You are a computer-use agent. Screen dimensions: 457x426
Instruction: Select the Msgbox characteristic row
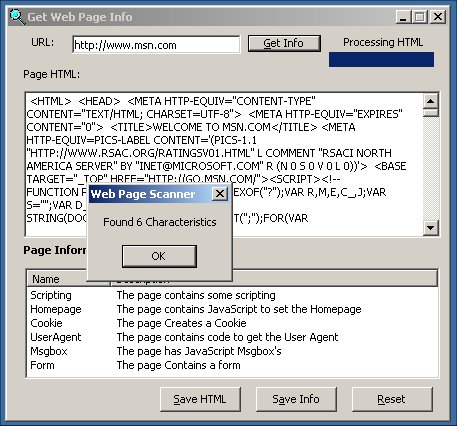[x=232, y=351]
